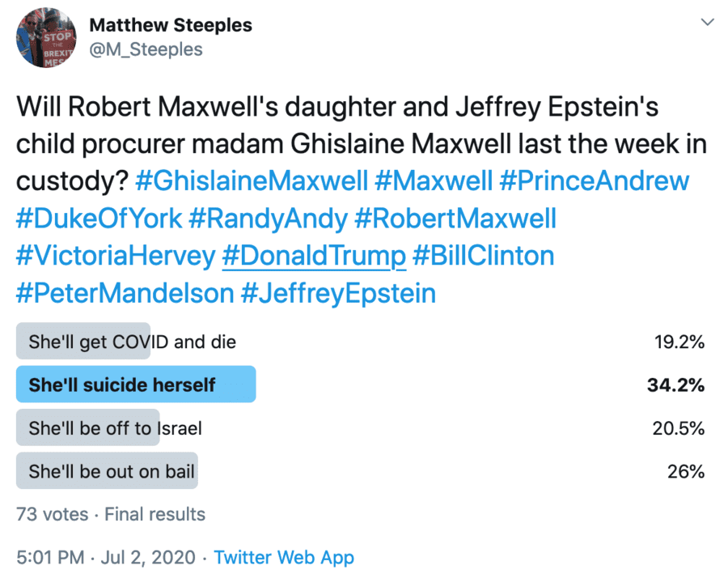Click the "She'll get COVID and die" poll option
Image resolution: width=728 pixels, height=578 pixels.
pyautogui.click(x=132, y=342)
